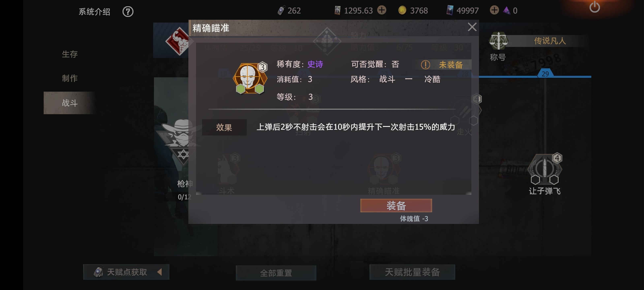The height and width of the screenshot is (290, 644).
Task: Expand the 天赋点获取 arrow
Action: click(x=160, y=272)
